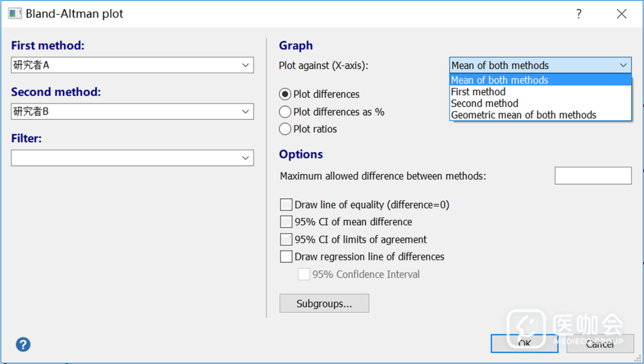The image size is (644, 364).
Task: Click the Bland-Altman plot window icon
Action: point(14,13)
